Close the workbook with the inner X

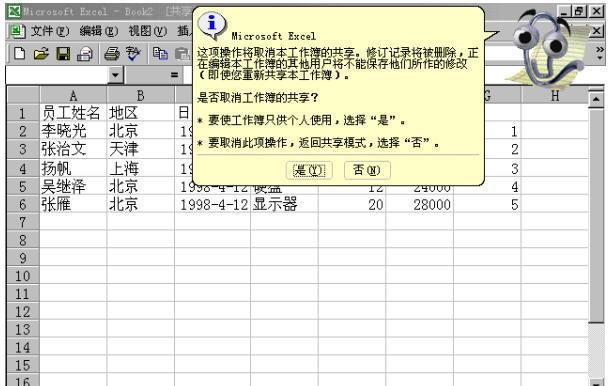pyautogui.click(x=596, y=30)
